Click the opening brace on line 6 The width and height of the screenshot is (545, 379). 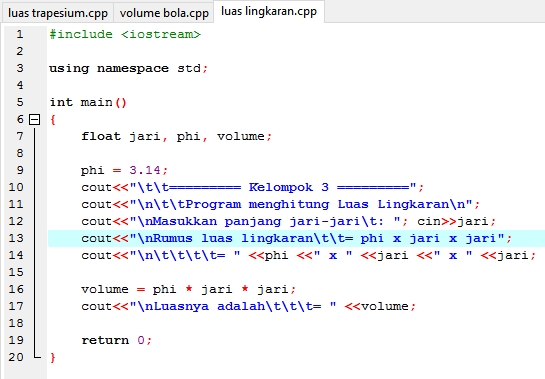53,120
